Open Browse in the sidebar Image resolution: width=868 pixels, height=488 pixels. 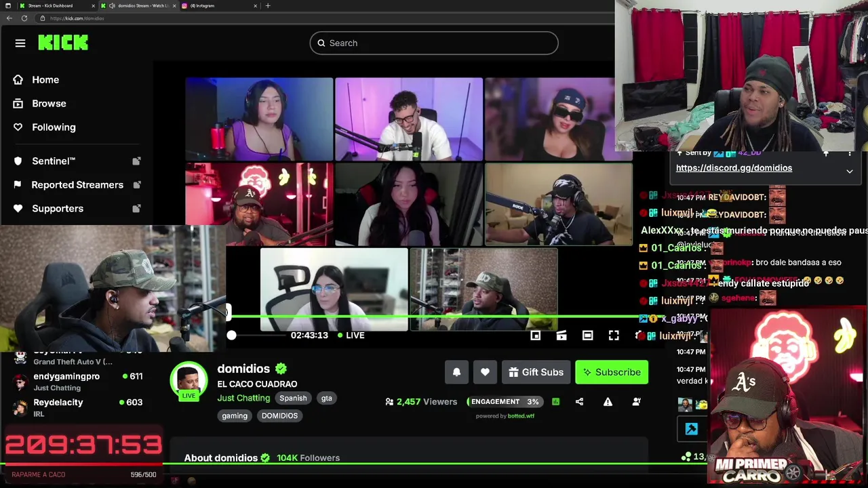[49, 104]
